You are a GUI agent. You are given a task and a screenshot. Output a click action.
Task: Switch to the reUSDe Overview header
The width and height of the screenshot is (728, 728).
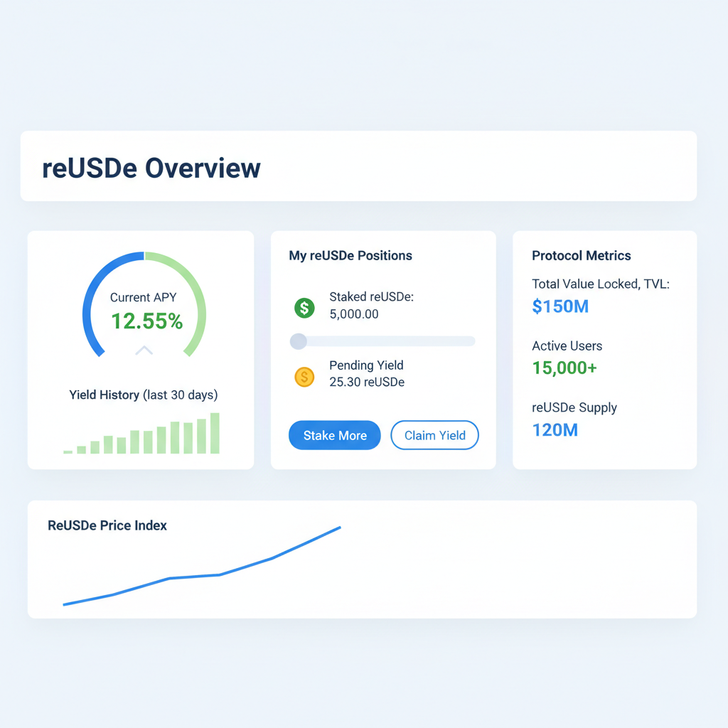(x=151, y=168)
